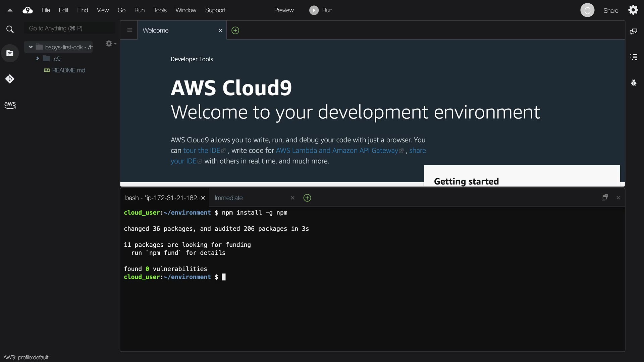The width and height of the screenshot is (644, 362).
Task: Open the Tools menu
Action: (x=160, y=10)
